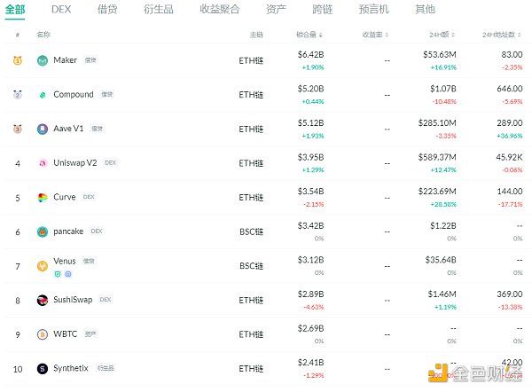Screen dimensions: 532x392
Task: Click the Compound logo icon
Action: click(43, 94)
